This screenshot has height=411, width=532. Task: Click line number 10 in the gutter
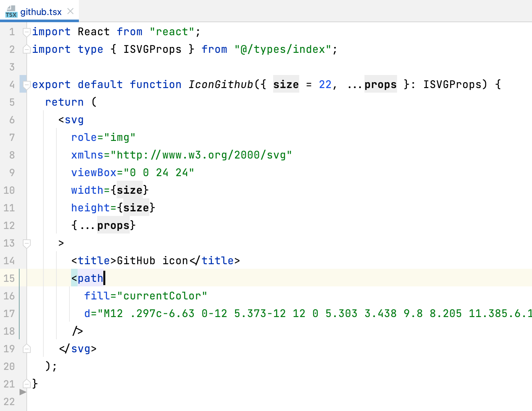9,190
